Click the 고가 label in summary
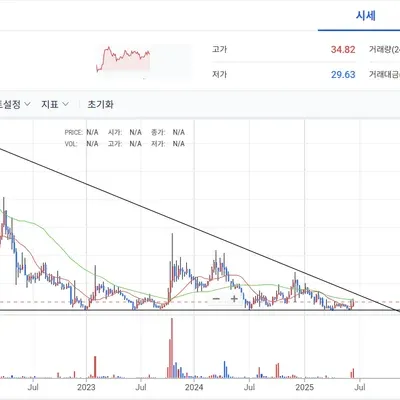The height and width of the screenshot is (400, 400). pyautogui.click(x=219, y=49)
